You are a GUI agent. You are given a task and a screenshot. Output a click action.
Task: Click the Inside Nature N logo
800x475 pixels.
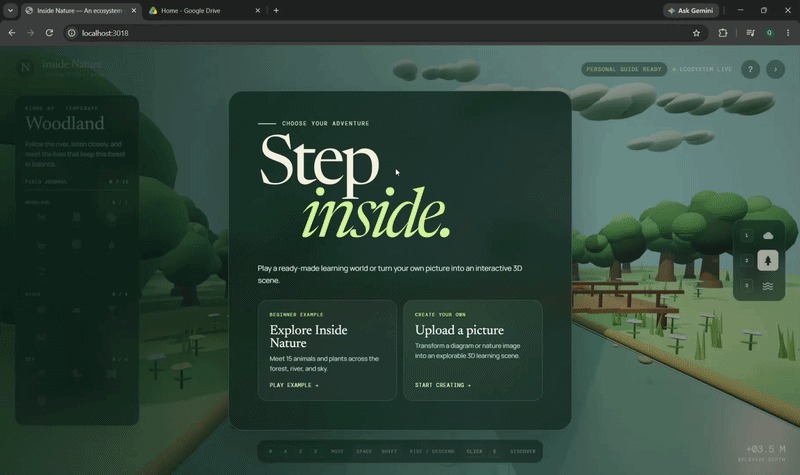(x=26, y=67)
